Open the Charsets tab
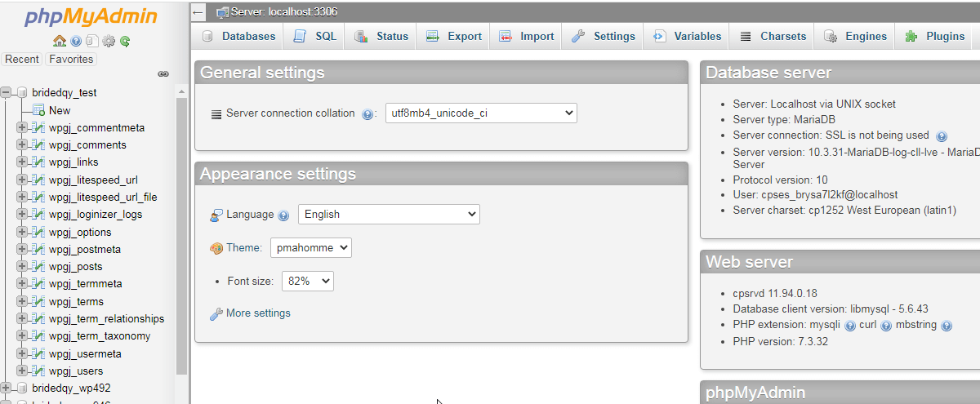The height and width of the screenshot is (404, 980). click(773, 36)
